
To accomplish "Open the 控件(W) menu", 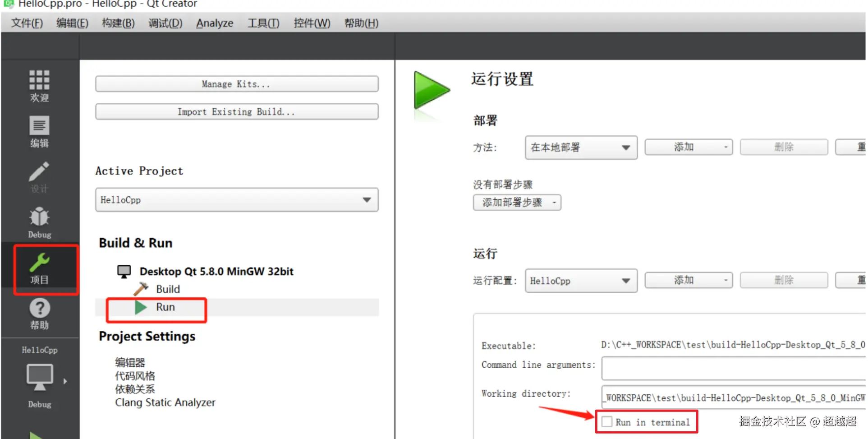I will 312,23.
